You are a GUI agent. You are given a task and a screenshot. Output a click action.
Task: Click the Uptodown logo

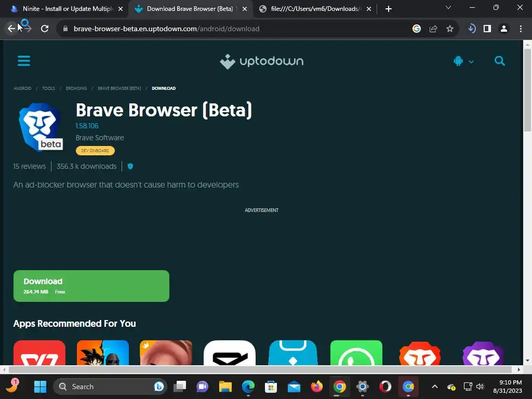[x=262, y=61]
